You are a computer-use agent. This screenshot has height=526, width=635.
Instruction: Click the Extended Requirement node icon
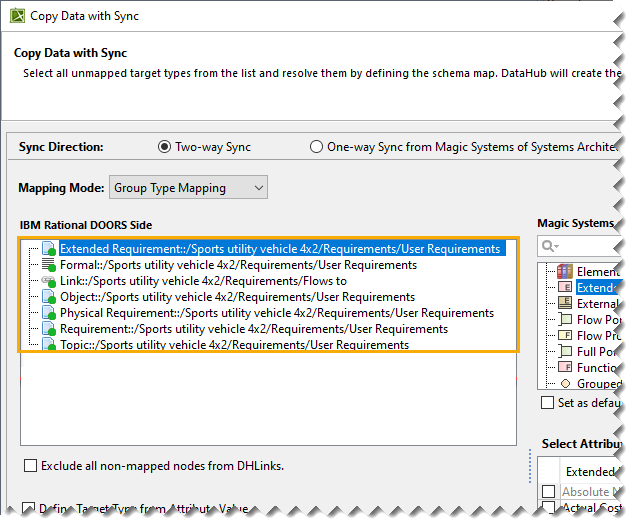pos(47,249)
